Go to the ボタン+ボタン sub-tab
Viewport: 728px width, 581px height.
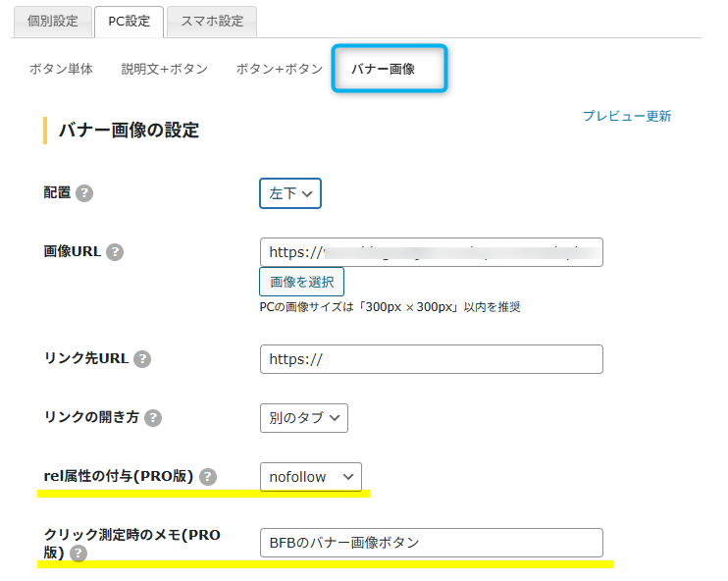[x=279, y=69]
